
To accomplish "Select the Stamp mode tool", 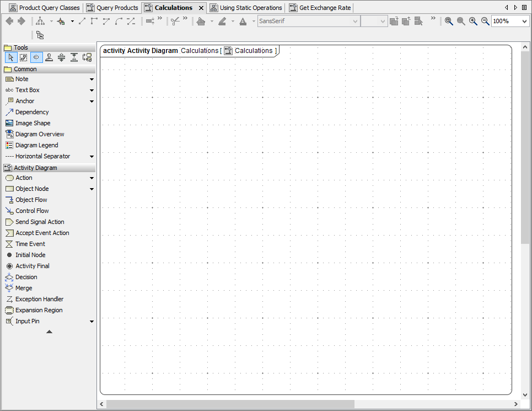I will 49,57.
